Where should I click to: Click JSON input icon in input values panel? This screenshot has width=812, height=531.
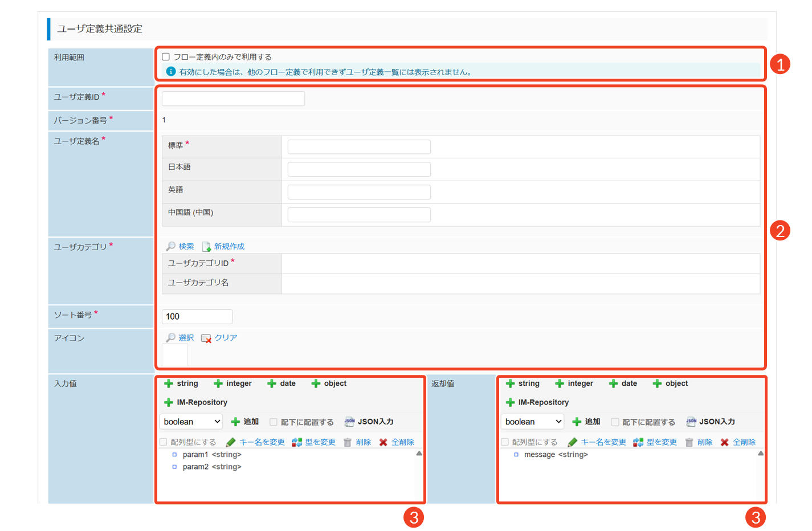pos(349,422)
